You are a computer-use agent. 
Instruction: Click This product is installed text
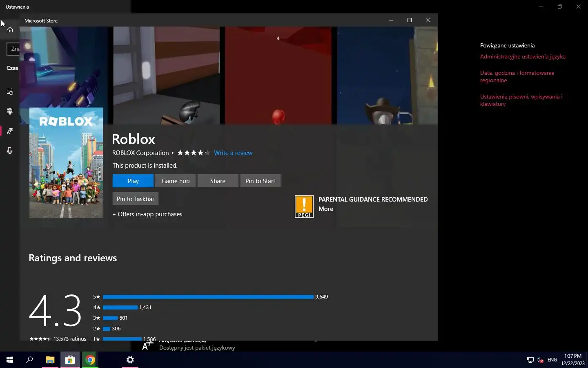[145, 166]
